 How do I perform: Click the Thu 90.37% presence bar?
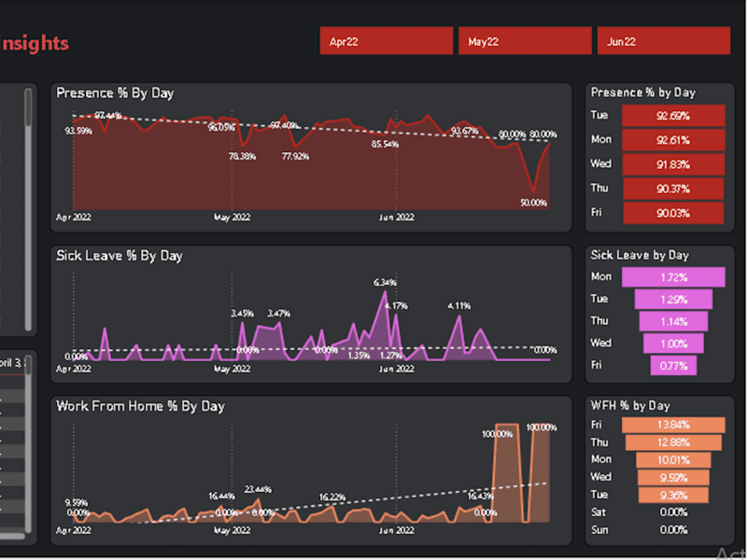point(673,189)
